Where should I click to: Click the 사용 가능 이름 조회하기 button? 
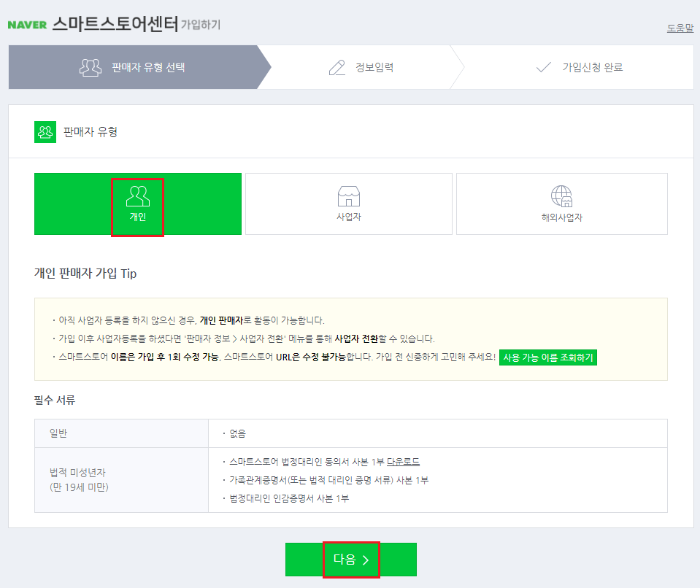(547, 357)
